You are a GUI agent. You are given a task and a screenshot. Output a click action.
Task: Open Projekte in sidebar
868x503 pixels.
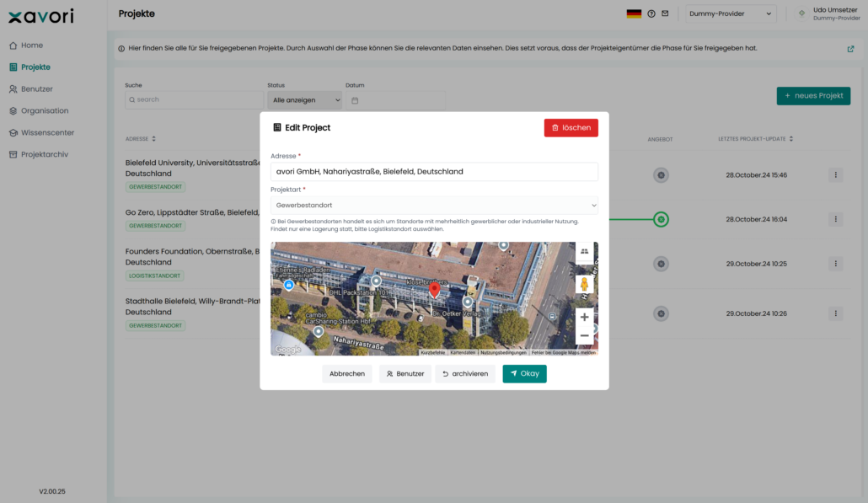(x=29, y=67)
